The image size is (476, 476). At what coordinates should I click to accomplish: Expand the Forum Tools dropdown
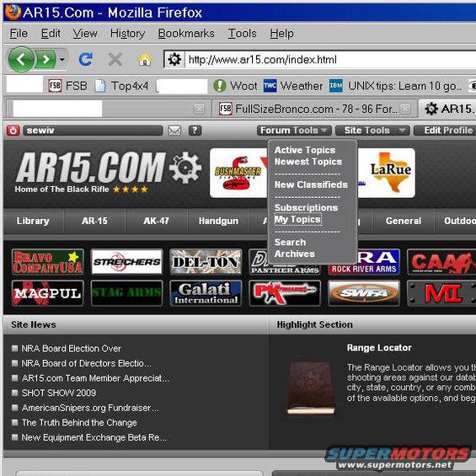[294, 131]
